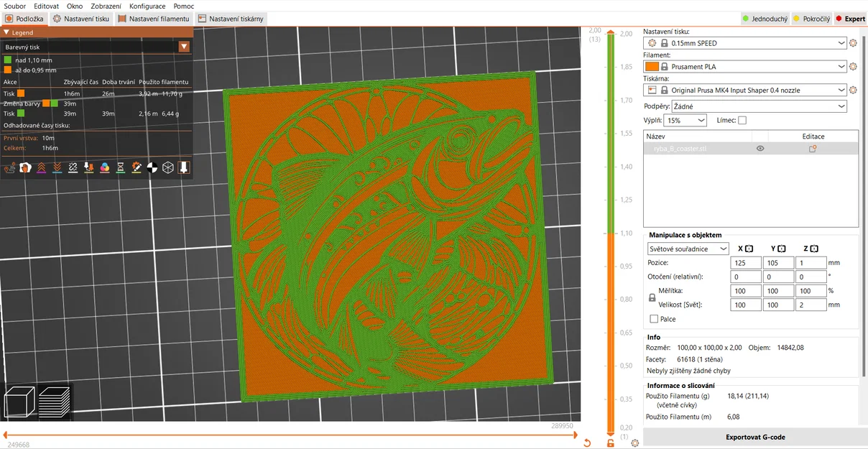Select the ryba_B_coaster.stl object row
The image size is (868, 449).
point(751,149)
